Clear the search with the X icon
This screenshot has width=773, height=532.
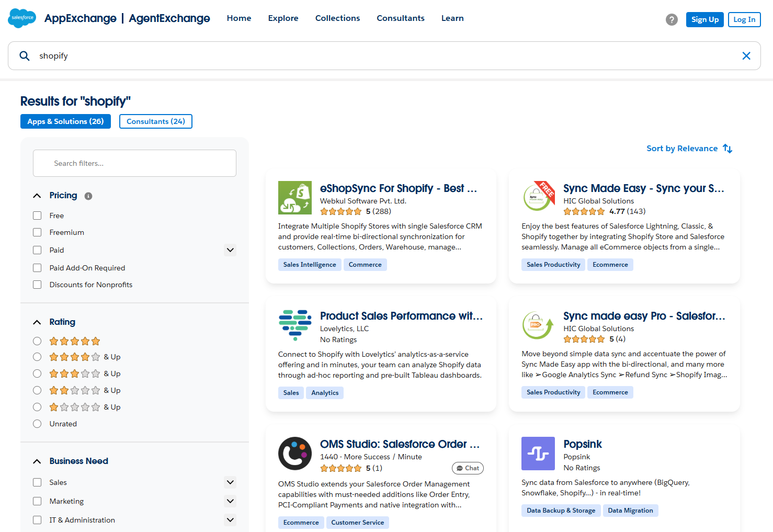pyautogui.click(x=746, y=56)
